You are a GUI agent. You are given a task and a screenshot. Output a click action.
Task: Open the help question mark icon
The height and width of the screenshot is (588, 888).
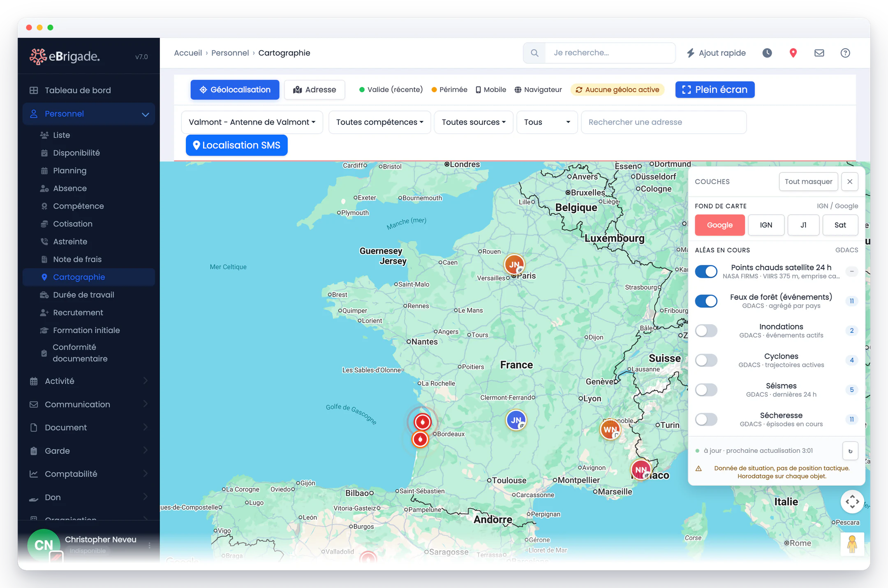(x=845, y=53)
